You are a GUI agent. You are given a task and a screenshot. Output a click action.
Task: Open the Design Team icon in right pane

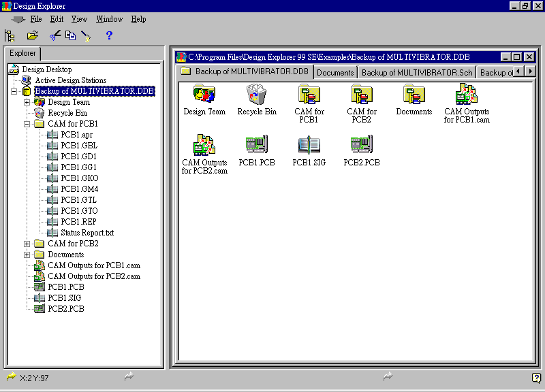point(204,97)
